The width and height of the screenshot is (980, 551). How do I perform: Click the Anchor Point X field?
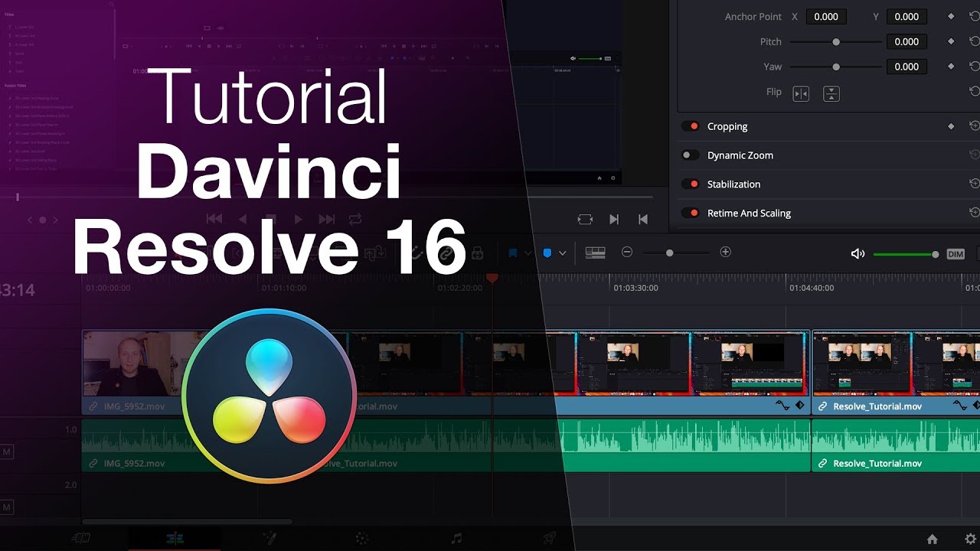coord(826,16)
